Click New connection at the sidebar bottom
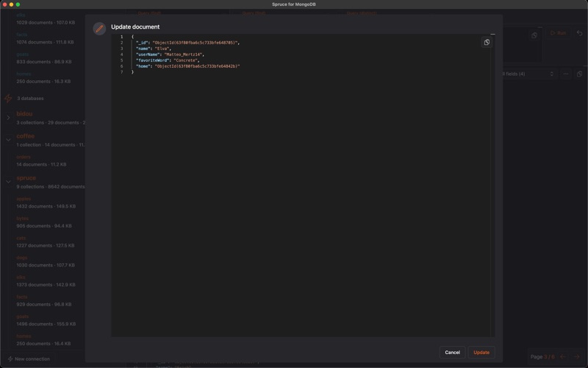The height and width of the screenshot is (368, 588). point(32,359)
